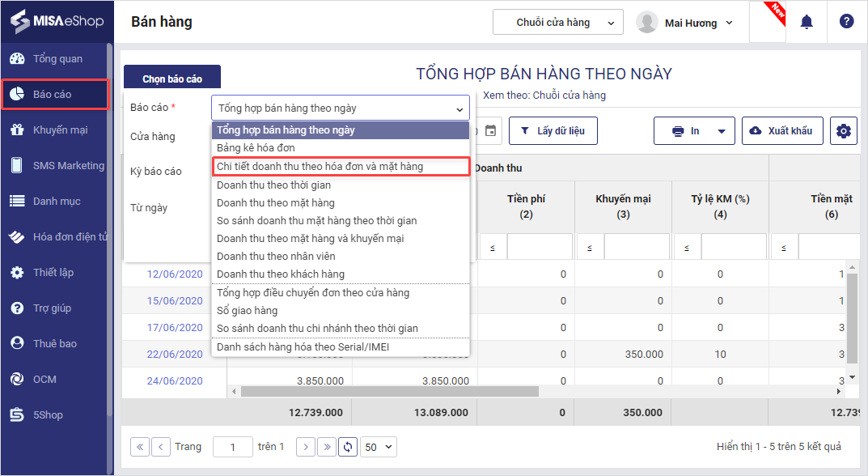Open date link 12/06/2020
The height and width of the screenshot is (476, 868).
coord(175,274)
